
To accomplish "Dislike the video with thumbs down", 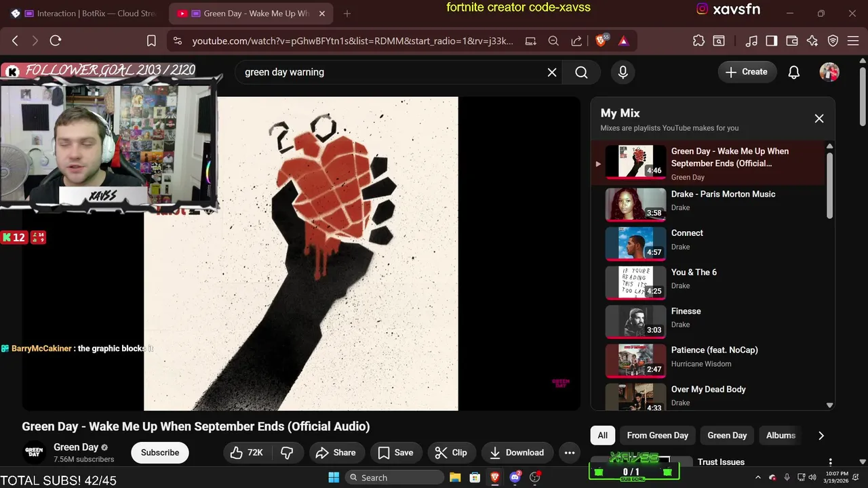I will tap(288, 453).
